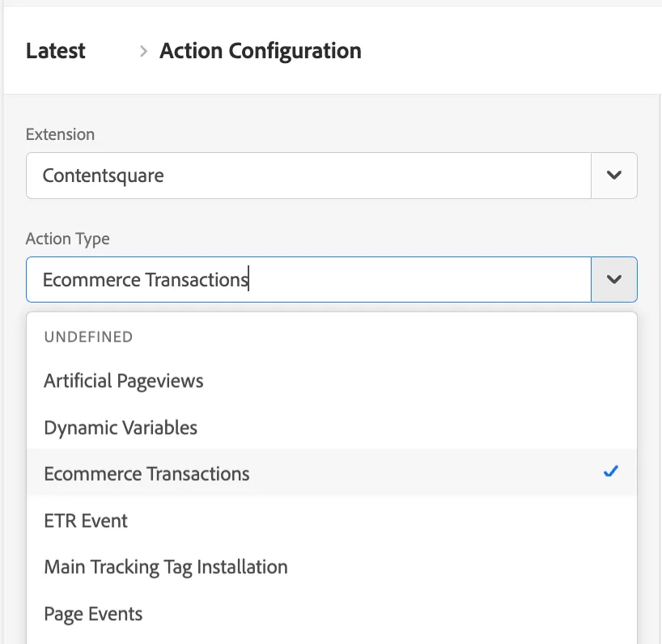Expand the Extension dropdown arrow
The width and height of the screenshot is (662, 644).
coord(614,175)
